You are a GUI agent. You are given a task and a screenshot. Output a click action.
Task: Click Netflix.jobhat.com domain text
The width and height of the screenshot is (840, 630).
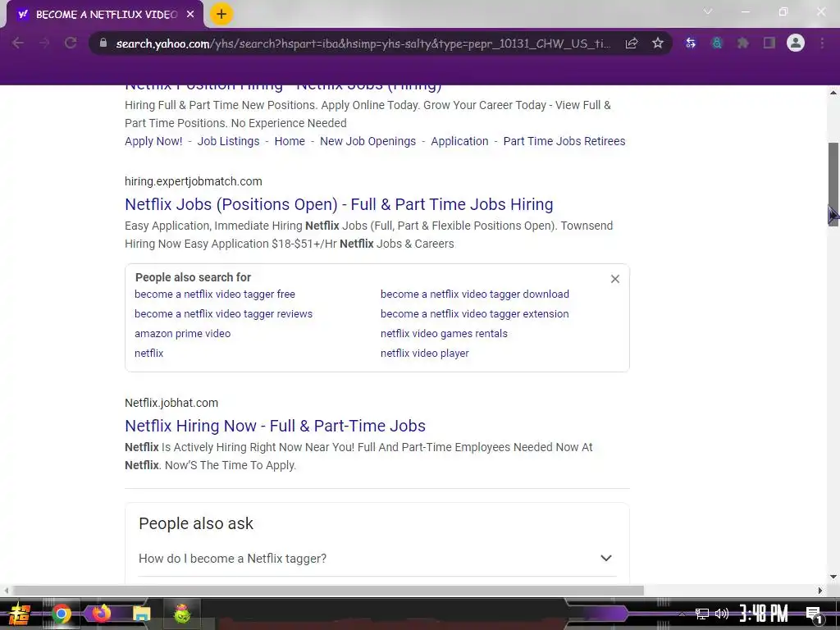coord(171,403)
